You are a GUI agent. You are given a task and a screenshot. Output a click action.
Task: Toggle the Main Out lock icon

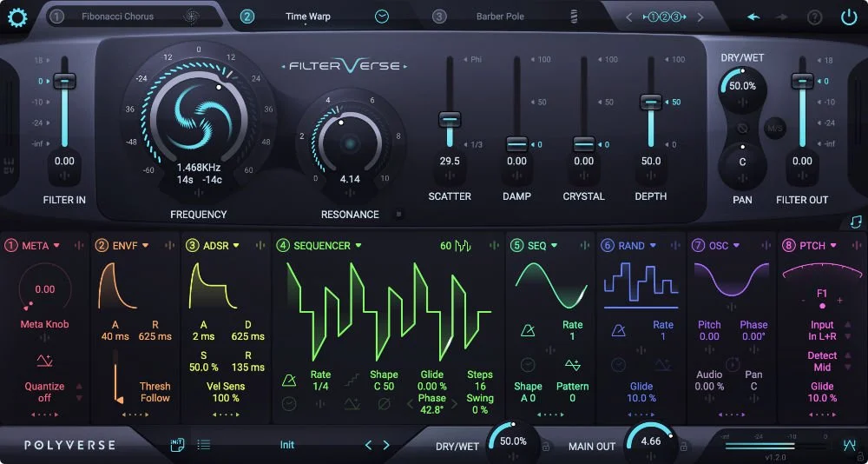(684, 446)
